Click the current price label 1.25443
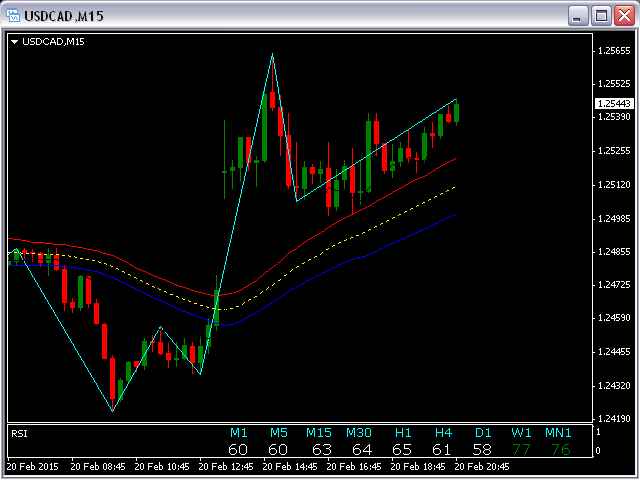 (614, 104)
